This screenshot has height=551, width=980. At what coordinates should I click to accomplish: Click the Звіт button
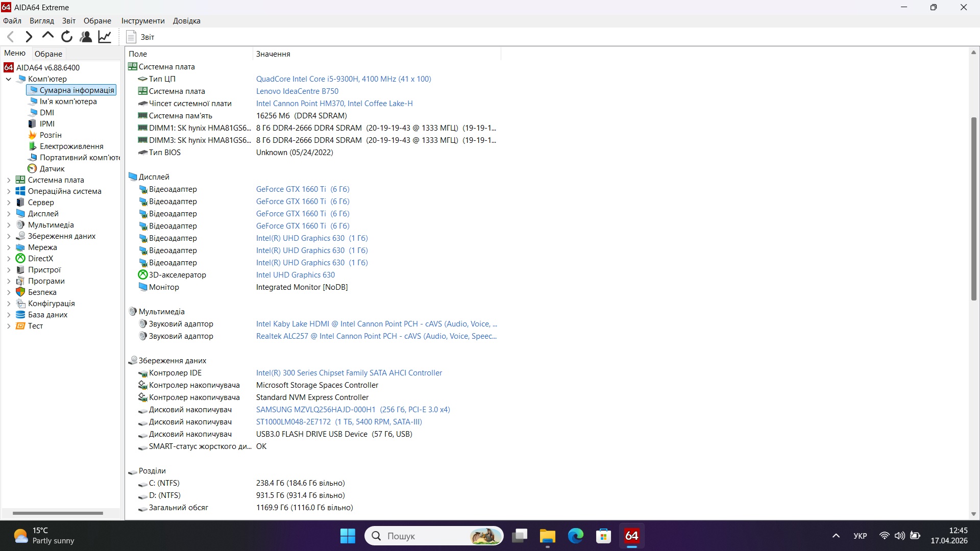tap(140, 36)
